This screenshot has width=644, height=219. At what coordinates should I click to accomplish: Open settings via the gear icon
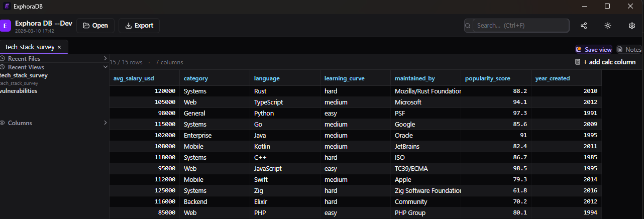(632, 26)
